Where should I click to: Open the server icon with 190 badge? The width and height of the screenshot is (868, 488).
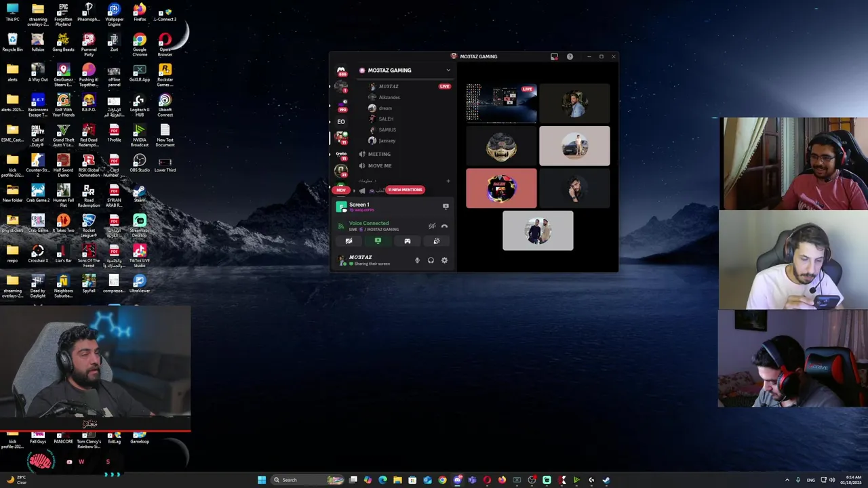click(341, 105)
